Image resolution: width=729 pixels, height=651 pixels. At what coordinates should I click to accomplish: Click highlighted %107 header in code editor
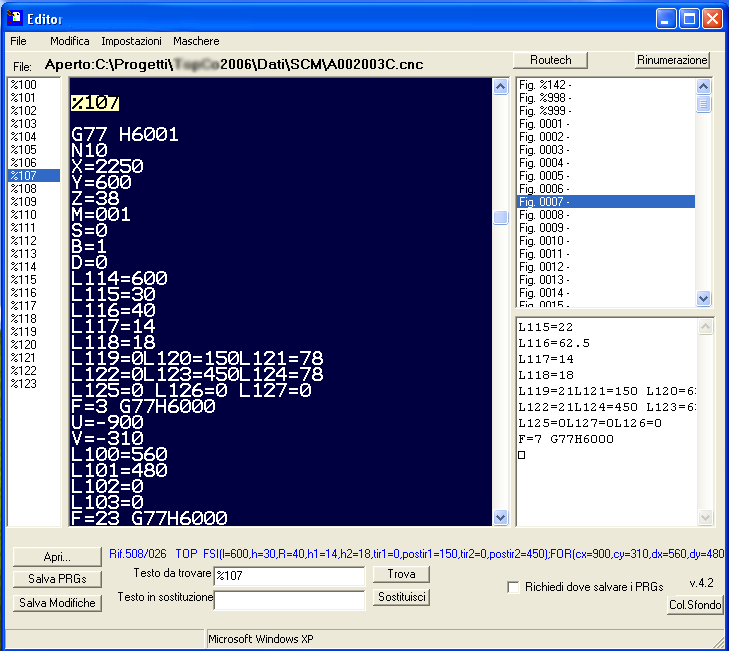tap(95, 103)
